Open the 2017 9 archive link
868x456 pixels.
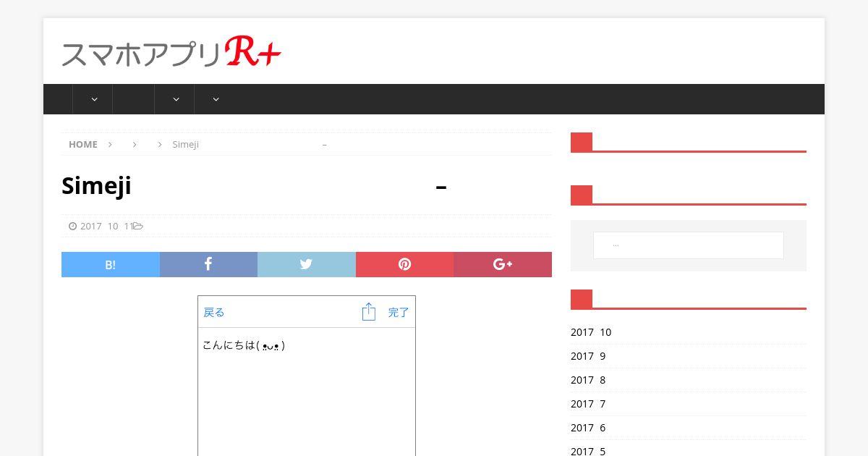588,356
